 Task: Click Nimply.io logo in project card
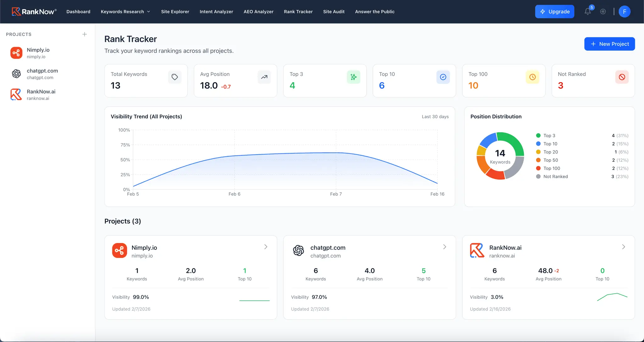119,251
